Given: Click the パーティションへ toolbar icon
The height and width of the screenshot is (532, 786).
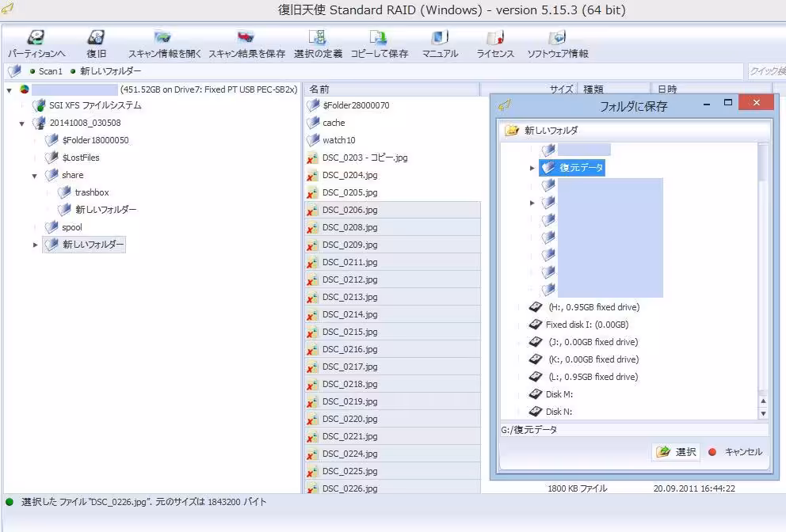Looking at the screenshot, I should pos(36,38).
